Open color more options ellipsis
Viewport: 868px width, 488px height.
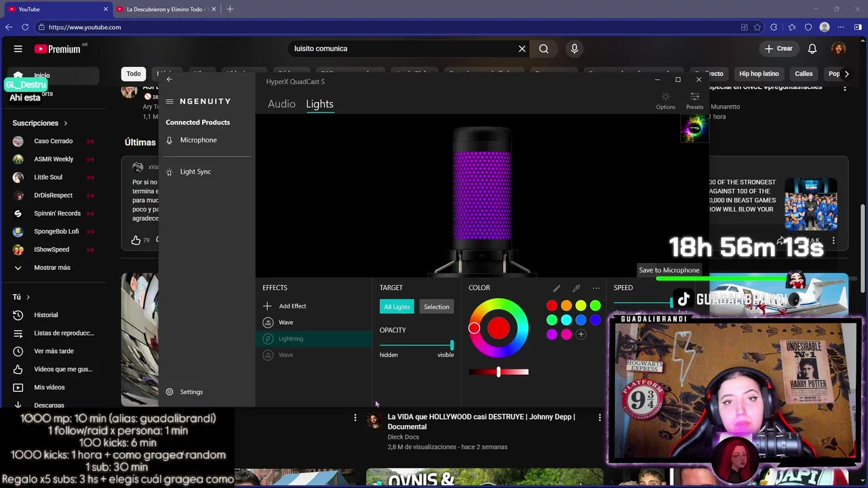596,288
